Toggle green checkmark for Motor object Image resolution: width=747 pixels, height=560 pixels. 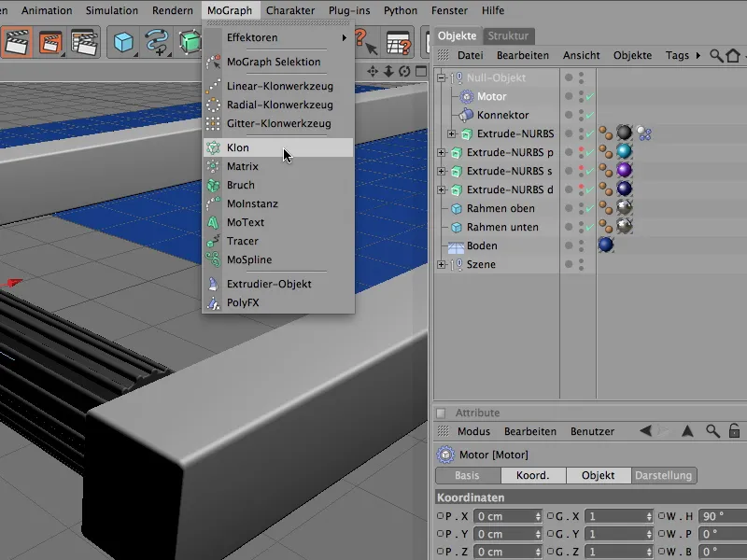pos(588,97)
